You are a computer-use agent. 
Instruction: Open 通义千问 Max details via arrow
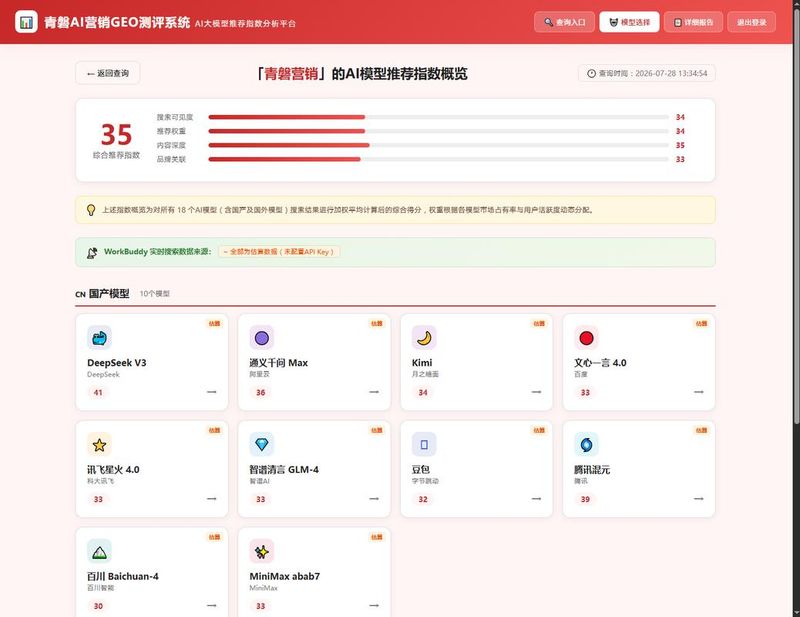click(374, 392)
